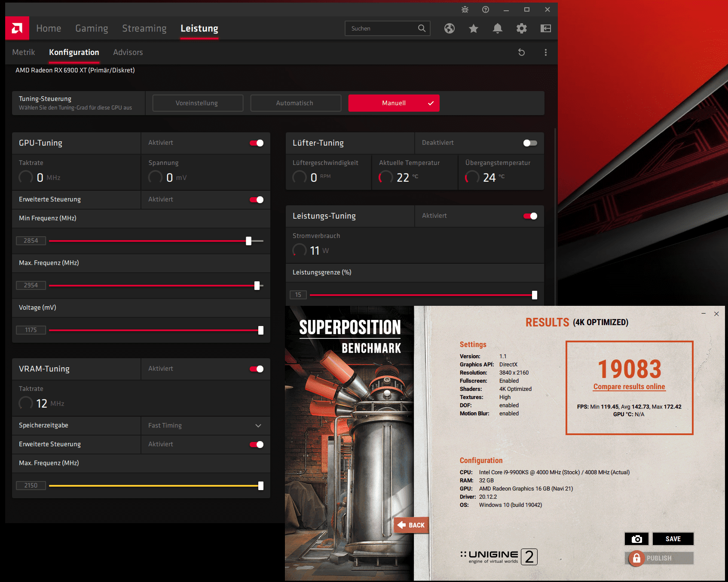Image resolution: width=728 pixels, height=582 pixels.
Task: Click the Driver 20.12.2 text
Action: [x=478, y=497]
